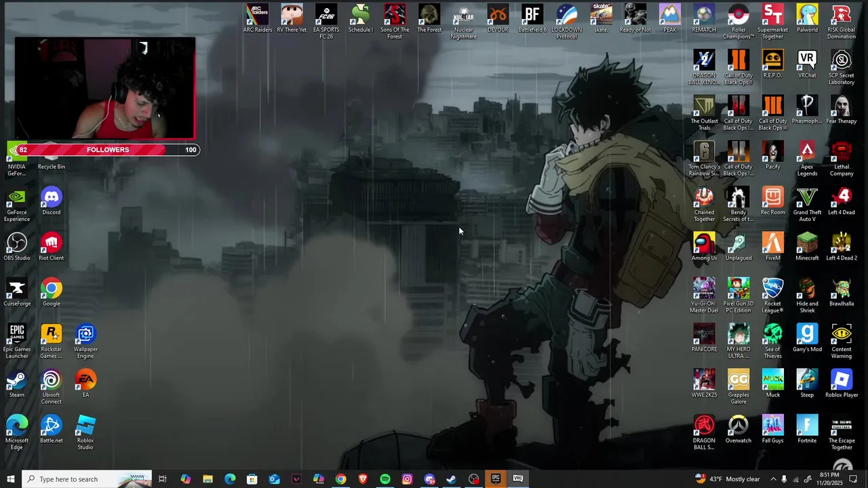Open the weather widget showing 43°F
The image size is (868, 488).
(727, 479)
